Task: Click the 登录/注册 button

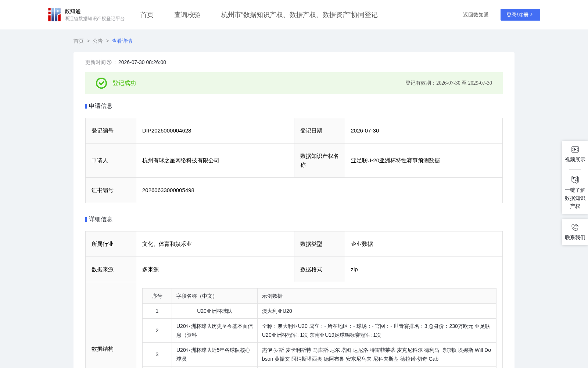Action: (x=520, y=15)
